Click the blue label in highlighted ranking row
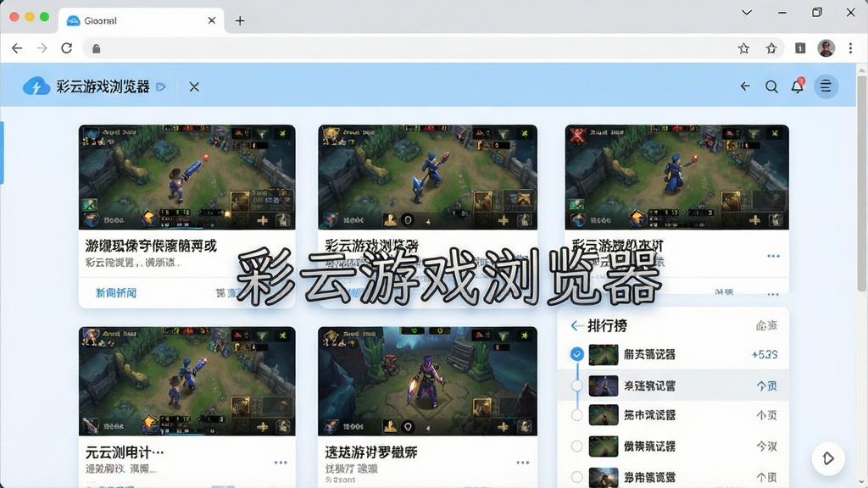The image size is (868, 488). point(766,385)
